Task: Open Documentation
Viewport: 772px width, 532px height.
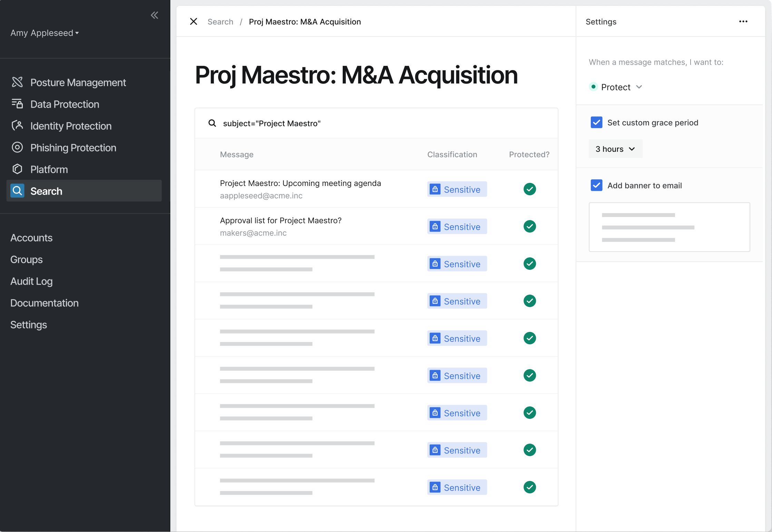Action: 45,303
